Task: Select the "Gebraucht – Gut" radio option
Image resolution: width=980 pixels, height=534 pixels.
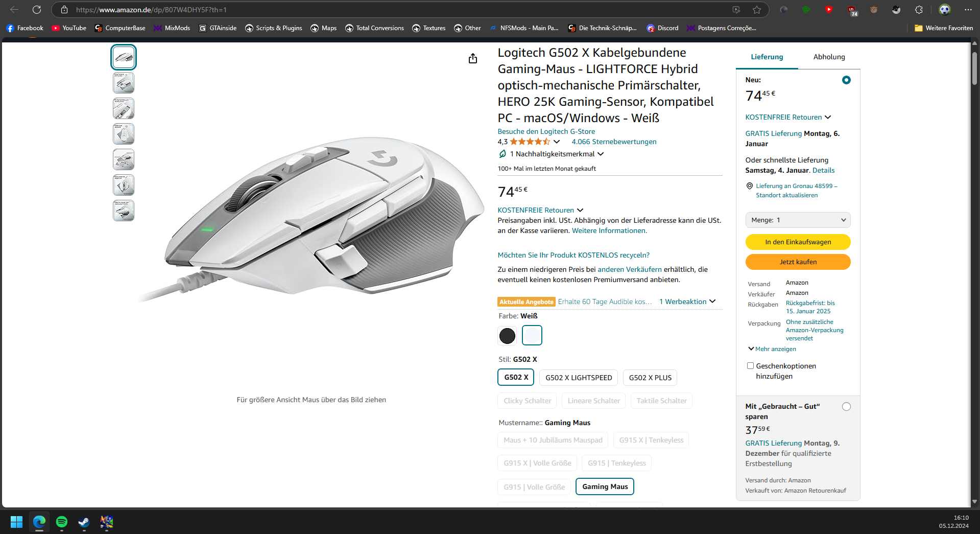Action: (846, 407)
